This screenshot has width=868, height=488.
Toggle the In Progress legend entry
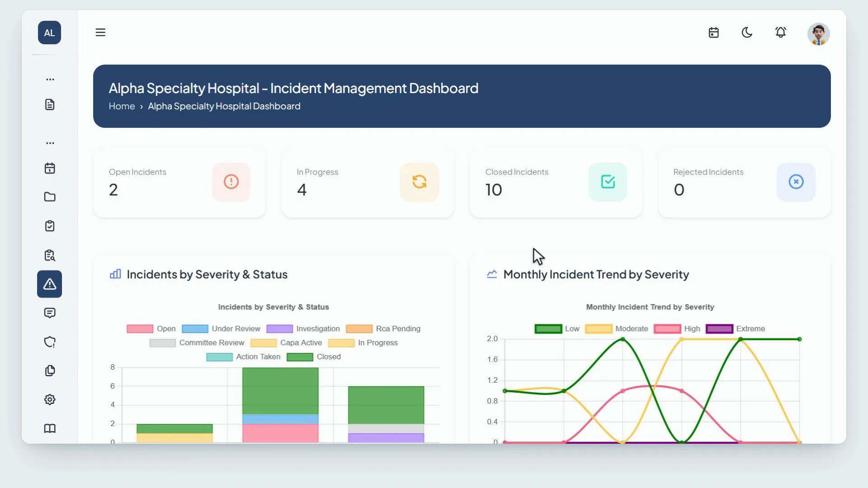click(363, 343)
